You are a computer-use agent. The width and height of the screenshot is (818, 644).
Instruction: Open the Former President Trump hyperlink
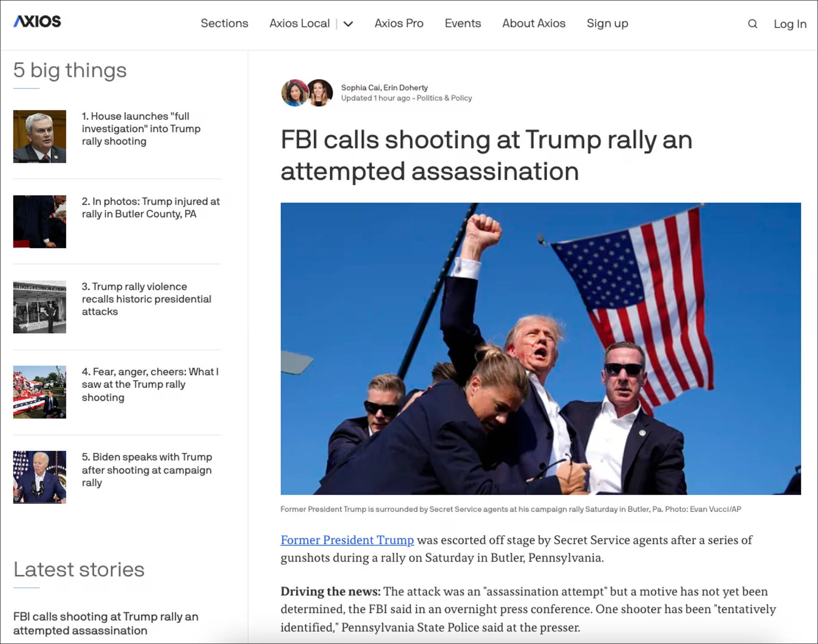(x=347, y=540)
